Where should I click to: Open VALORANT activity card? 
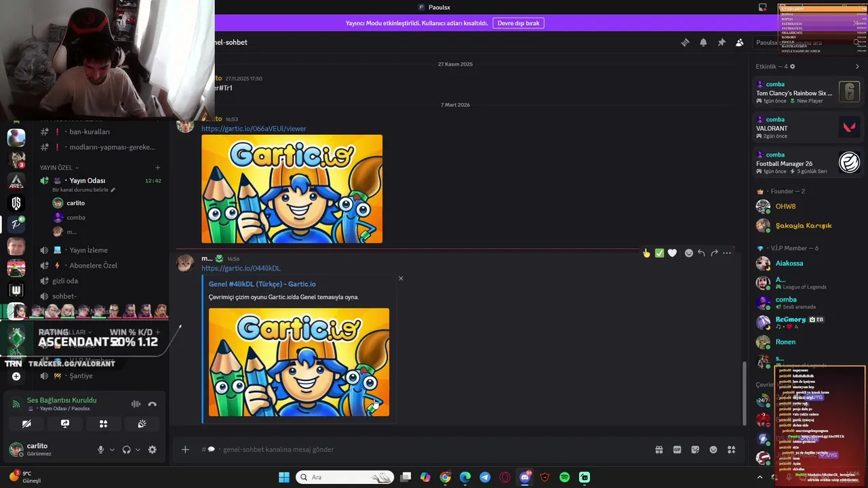(807, 127)
